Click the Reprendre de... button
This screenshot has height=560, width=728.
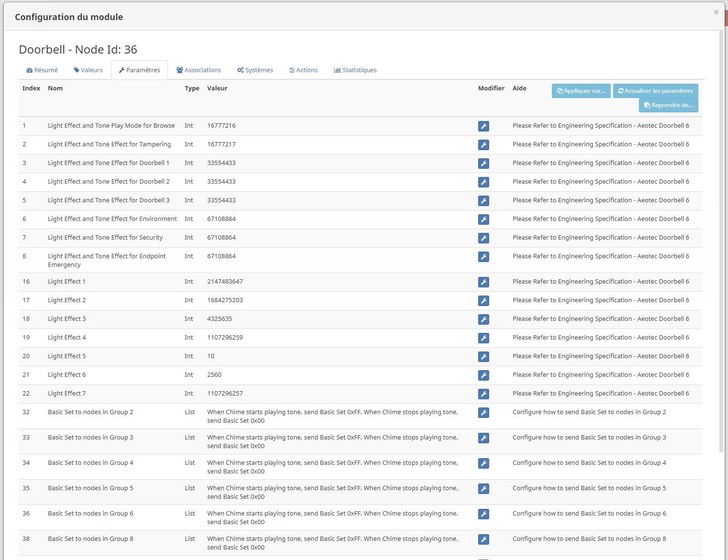[x=668, y=105]
